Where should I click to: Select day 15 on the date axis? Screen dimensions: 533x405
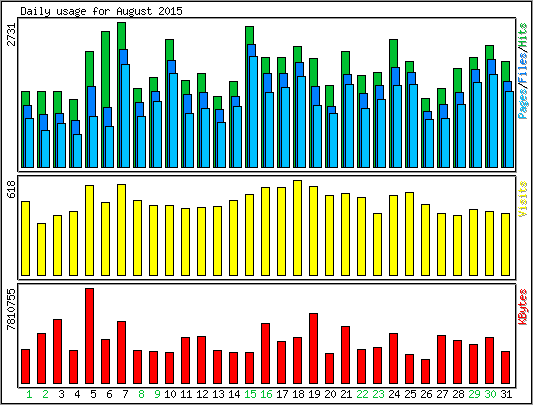[x=250, y=394]
